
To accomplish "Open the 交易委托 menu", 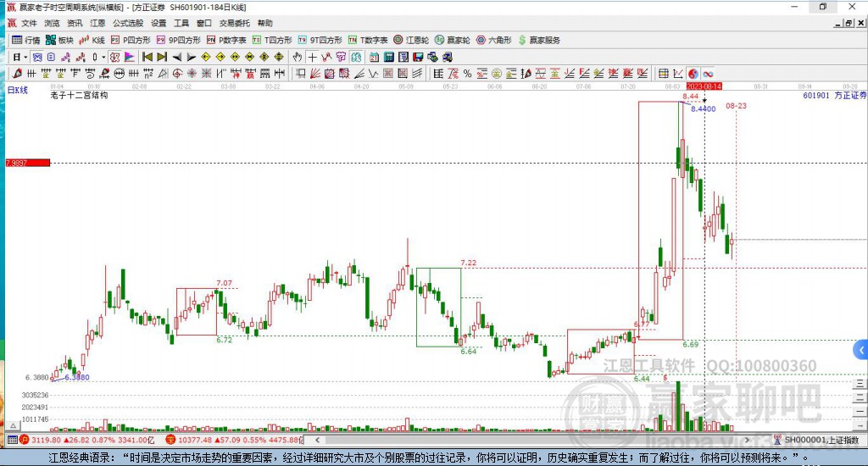I will [234, 23].
